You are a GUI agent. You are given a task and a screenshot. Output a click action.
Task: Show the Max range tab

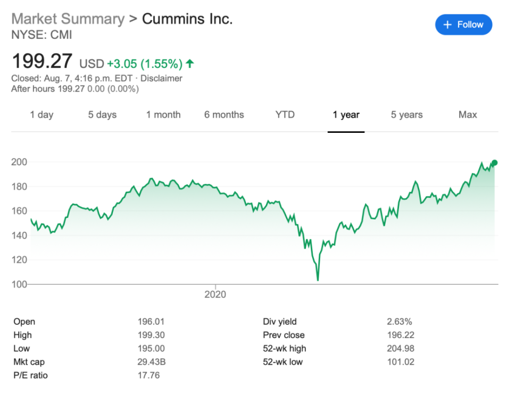coord(468,115)
